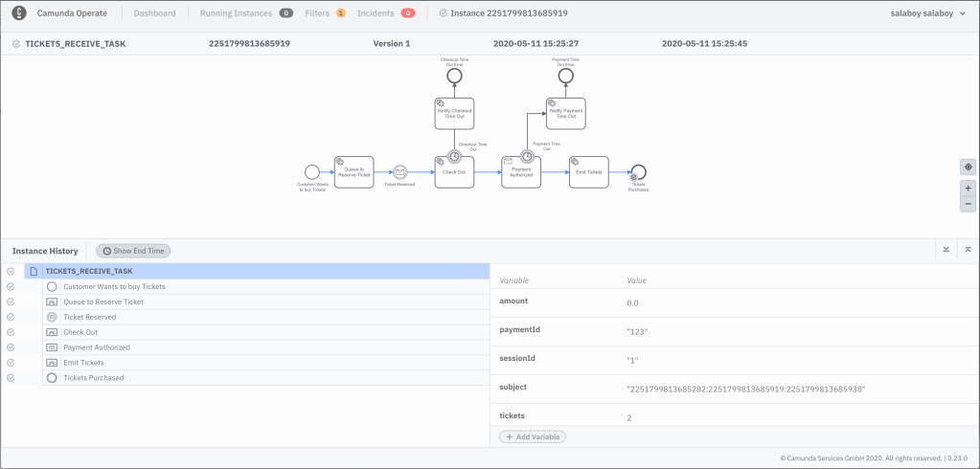Select the start event 'Customer Wants to buy Tickets' in the diagram
Image resolution: width=980 pixels, height=469 pixels.
pos(312,171)
